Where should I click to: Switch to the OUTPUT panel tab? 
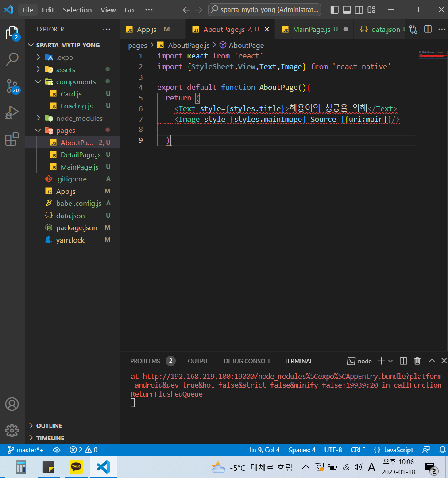click(199, 361)
